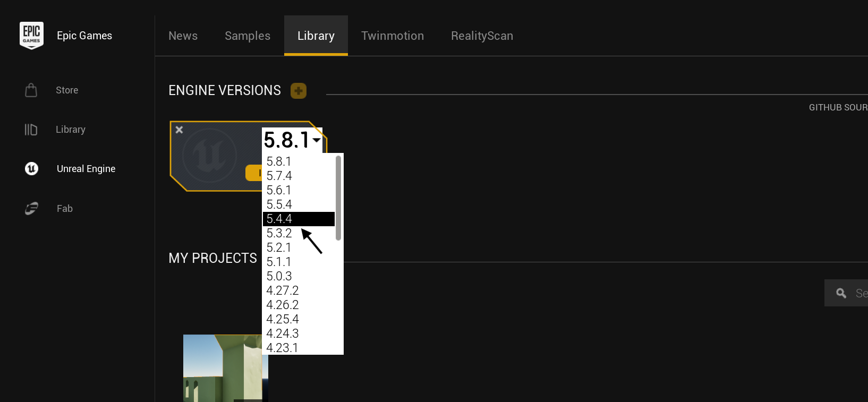Screen dimensions: 868x402
Task: Click the search magnifier icon in My Projects
Action: coord(841,293)
